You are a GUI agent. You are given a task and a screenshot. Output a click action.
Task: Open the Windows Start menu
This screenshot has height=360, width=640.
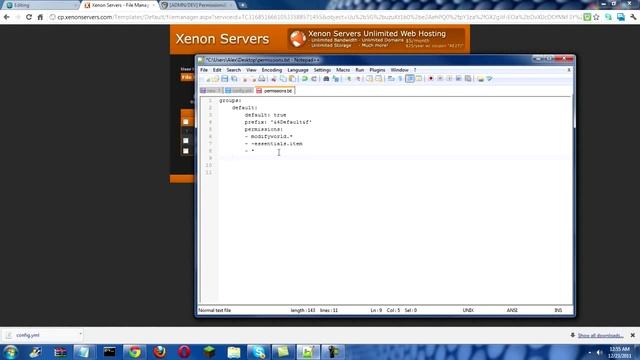click(10, 352)
